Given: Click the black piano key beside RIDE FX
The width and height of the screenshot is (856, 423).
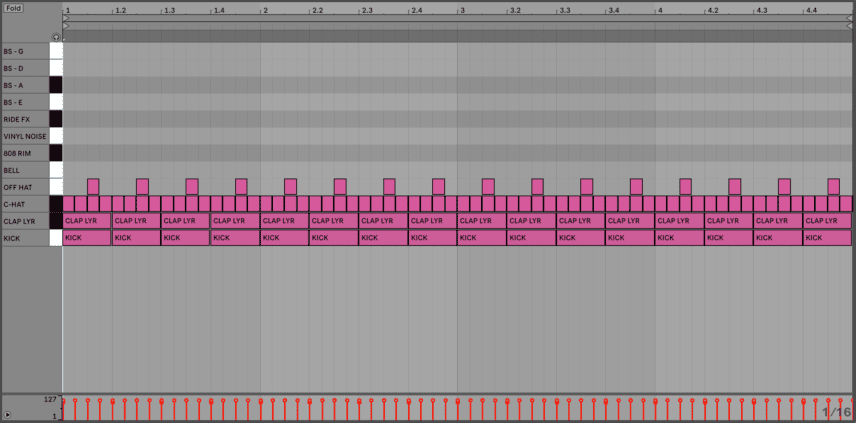Looking at the screenshot, I should tap(56, 119).
